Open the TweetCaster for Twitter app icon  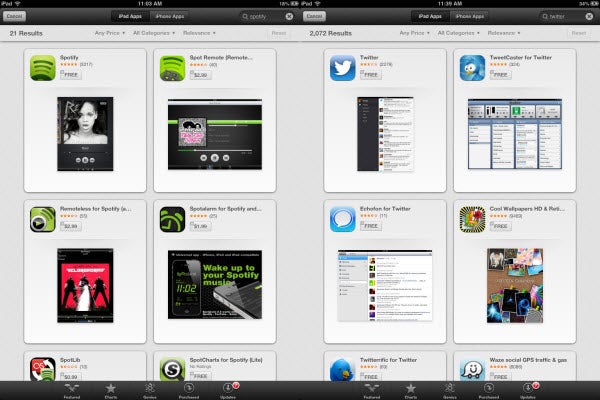(x=472, y=68)
